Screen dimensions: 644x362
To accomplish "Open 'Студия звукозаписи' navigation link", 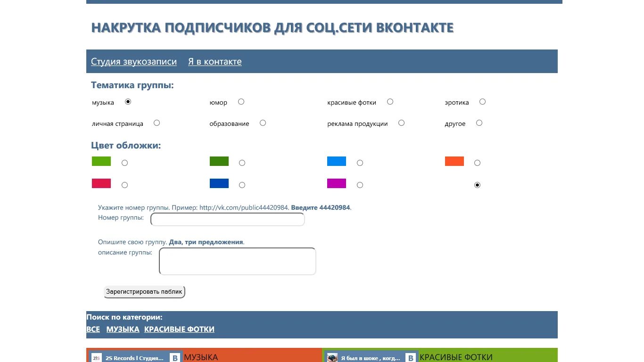I will click(134, 62).
